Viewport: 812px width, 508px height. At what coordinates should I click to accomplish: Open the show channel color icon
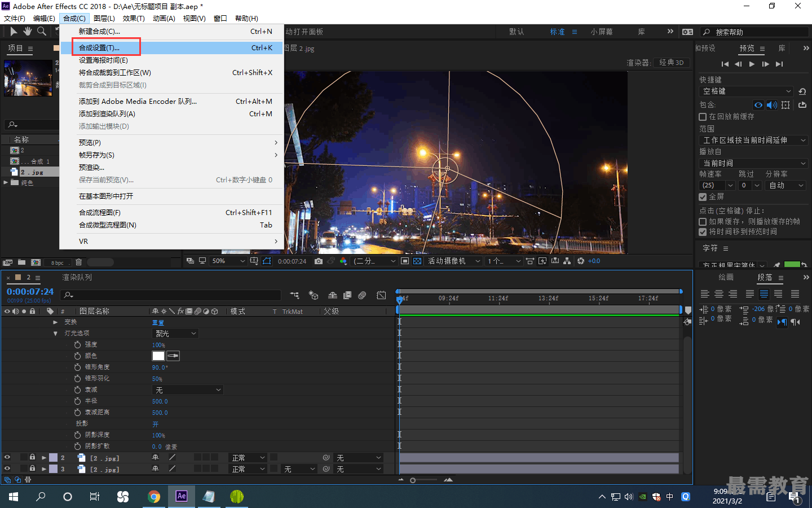(x=343, y=261)
